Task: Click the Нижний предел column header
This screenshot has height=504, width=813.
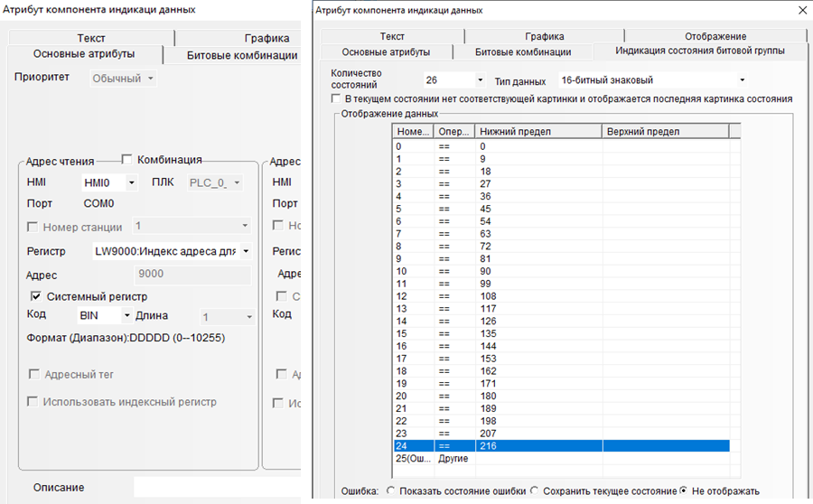Action: pyautogui.click(x=538, y=132)
